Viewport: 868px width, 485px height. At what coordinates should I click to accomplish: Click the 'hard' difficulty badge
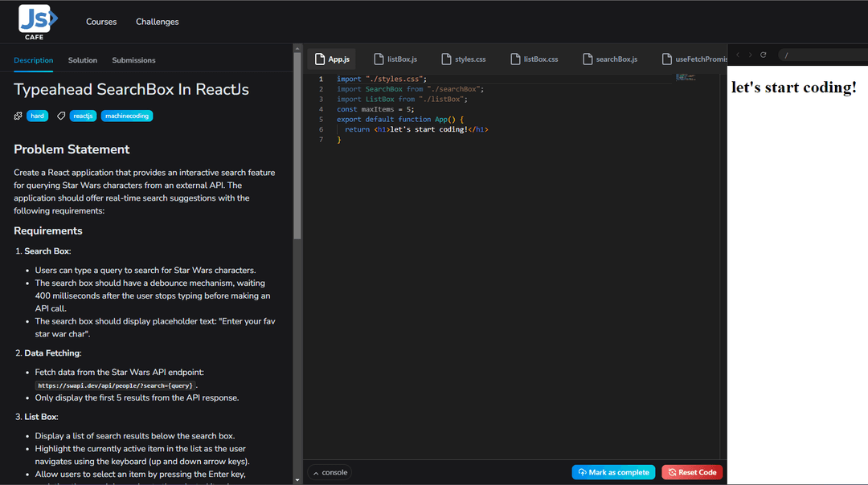[x=37, y=116]
